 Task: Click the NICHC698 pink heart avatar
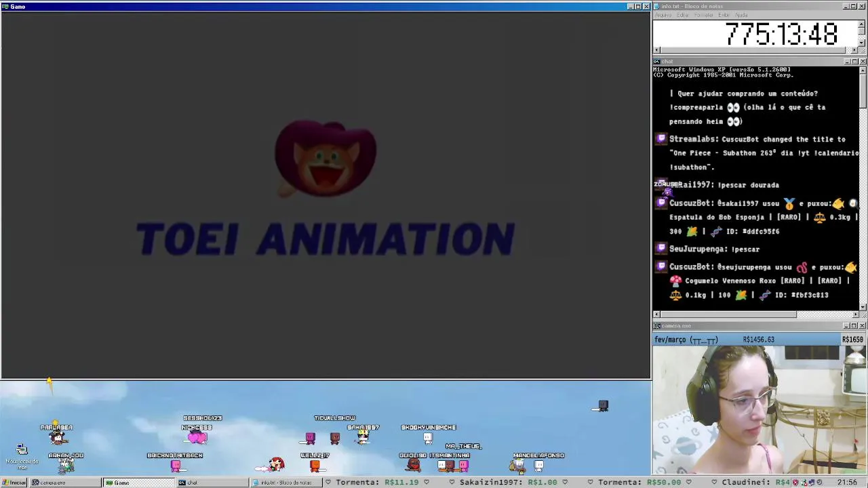click(x=197, y=439)
